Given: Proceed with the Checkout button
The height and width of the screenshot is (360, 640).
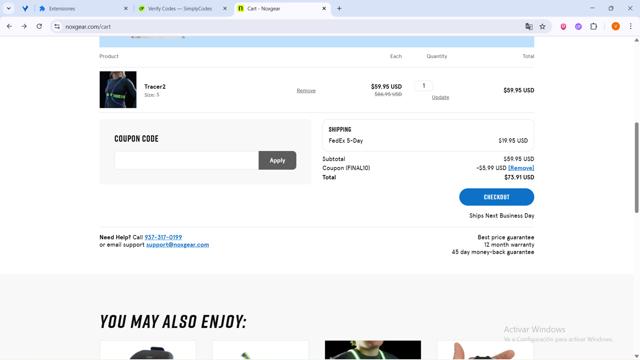Looking at the screenshot, I should (496, 197).
